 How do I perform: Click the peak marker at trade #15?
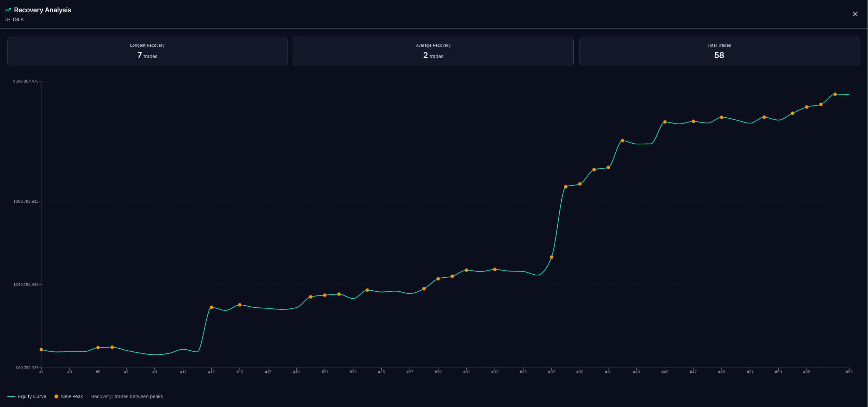click(x=240, y=305)
